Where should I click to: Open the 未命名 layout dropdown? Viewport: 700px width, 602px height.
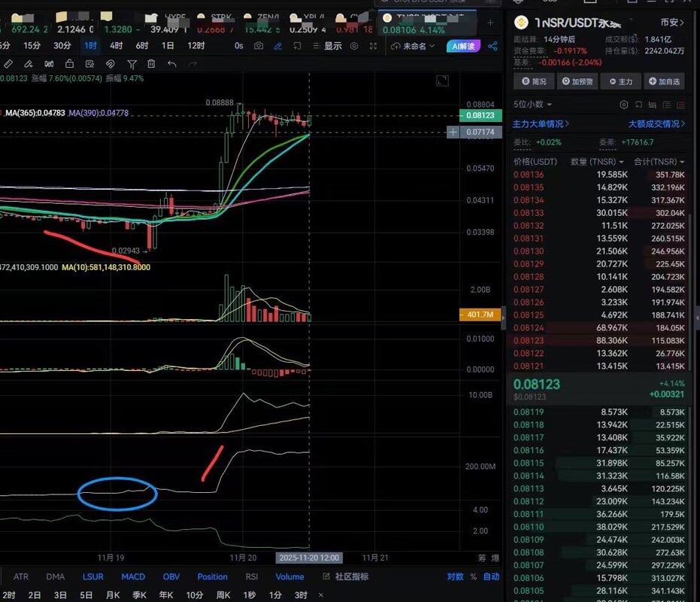click(x=414, y=46)
